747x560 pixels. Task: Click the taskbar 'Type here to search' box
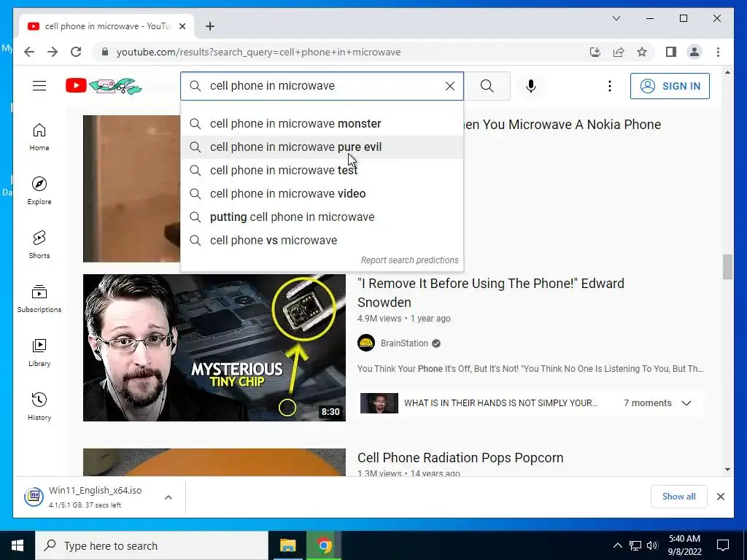point(152,545)
